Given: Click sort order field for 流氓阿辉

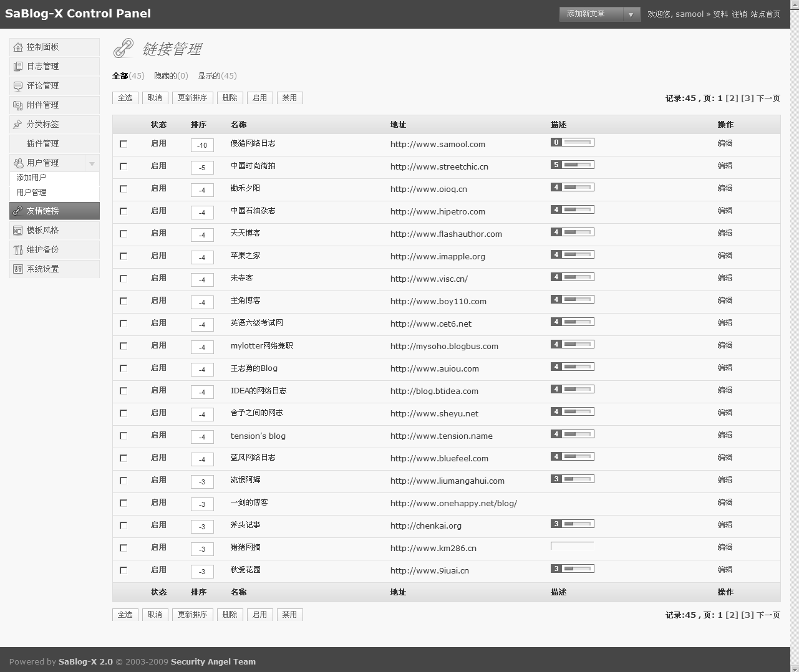Looking at the screenshot, I should tap(202, 482).
